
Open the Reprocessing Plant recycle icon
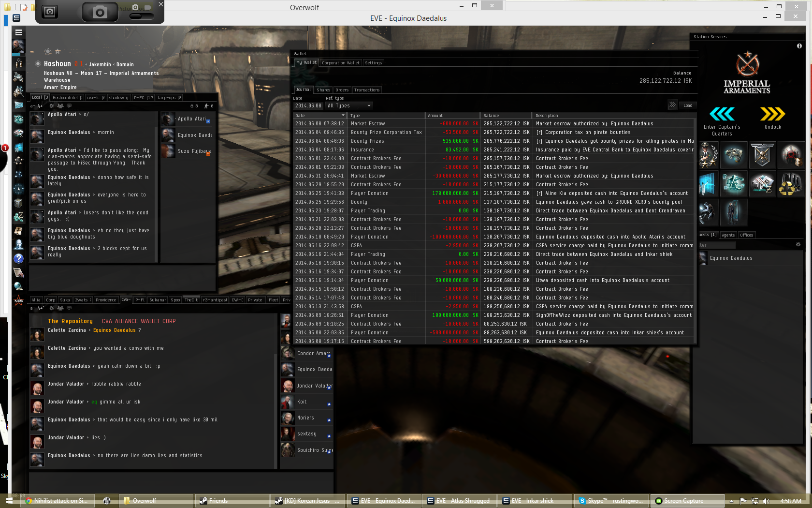click(x=790, y=184)
